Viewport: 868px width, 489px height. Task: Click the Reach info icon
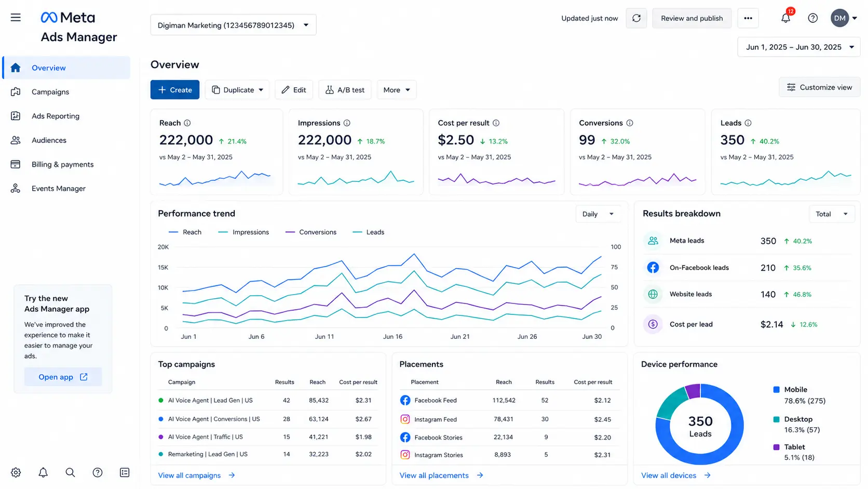pos(187,123)
